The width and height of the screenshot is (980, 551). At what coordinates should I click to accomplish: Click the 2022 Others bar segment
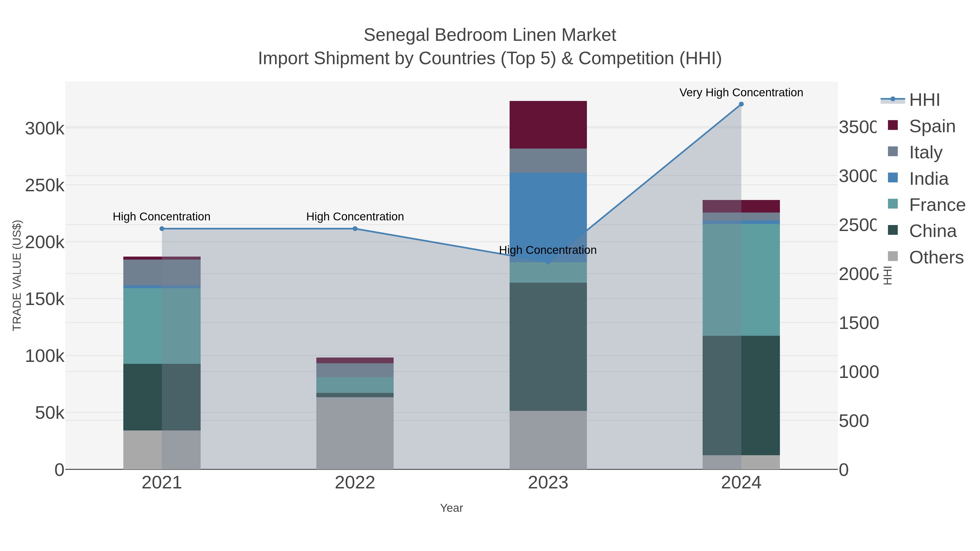[355, 433]
